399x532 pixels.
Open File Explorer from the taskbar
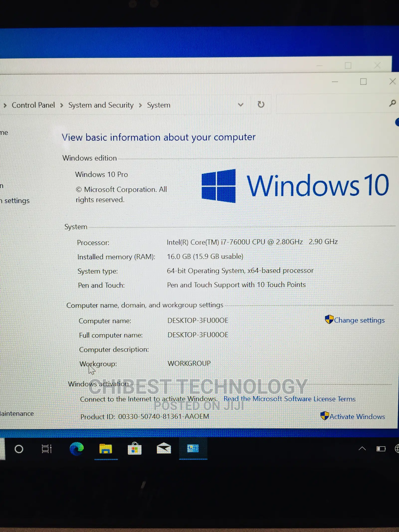tap(106, 449)
